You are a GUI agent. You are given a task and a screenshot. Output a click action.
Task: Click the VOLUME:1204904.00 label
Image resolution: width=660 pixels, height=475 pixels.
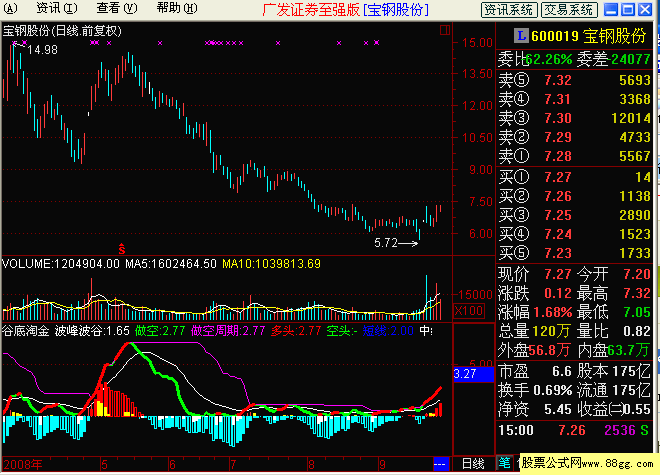[61, 264]
